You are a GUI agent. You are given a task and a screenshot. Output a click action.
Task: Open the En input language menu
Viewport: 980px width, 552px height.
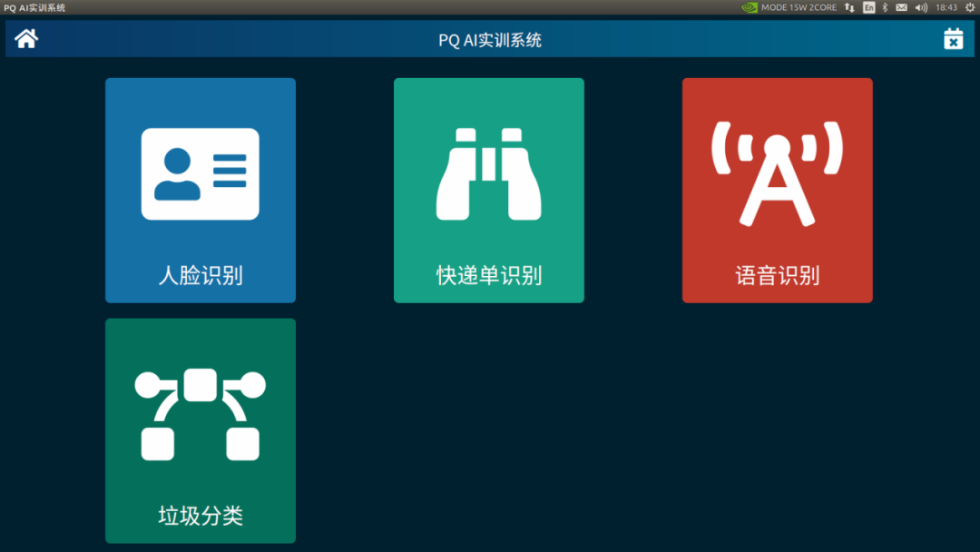pyautogui.click(x=869, y=7)
